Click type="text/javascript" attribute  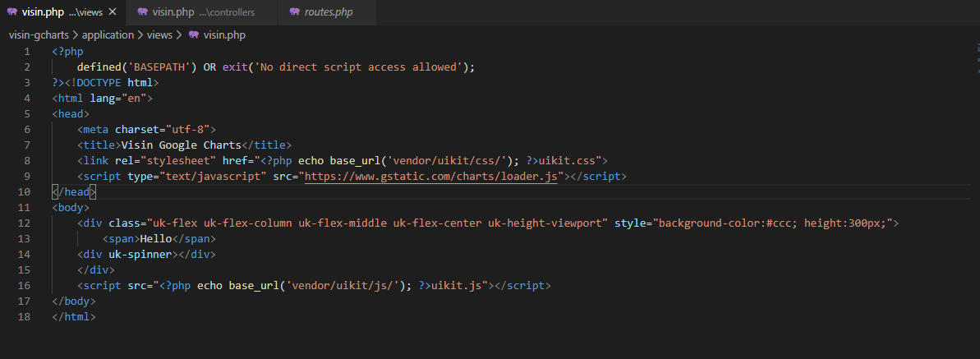[197, 177]
